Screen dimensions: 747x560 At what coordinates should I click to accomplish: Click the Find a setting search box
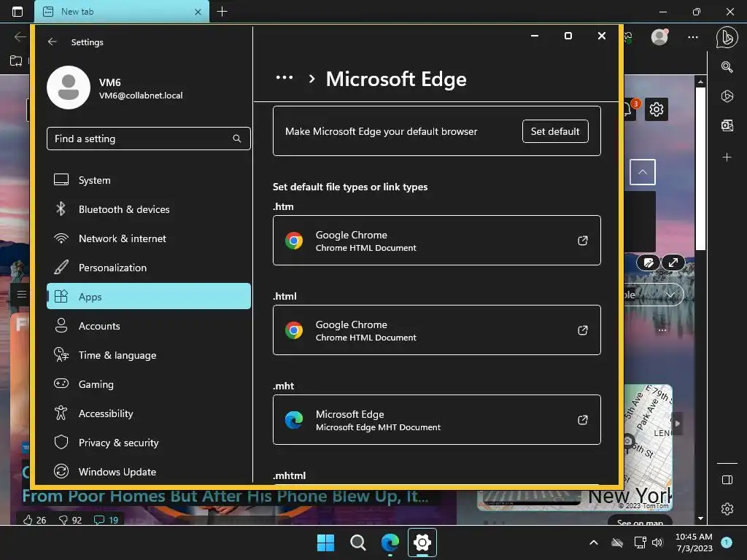click(x=149, y=139)
